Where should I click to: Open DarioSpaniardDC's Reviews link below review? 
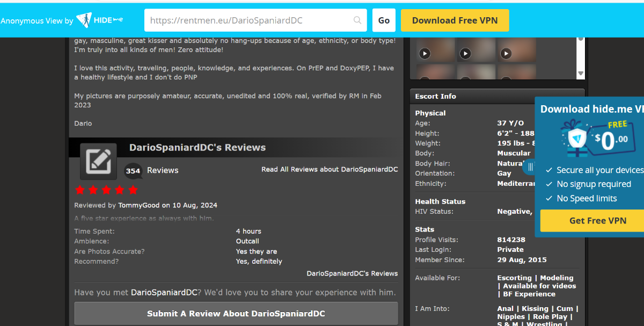pyautogui.click(x=352, y=273)
